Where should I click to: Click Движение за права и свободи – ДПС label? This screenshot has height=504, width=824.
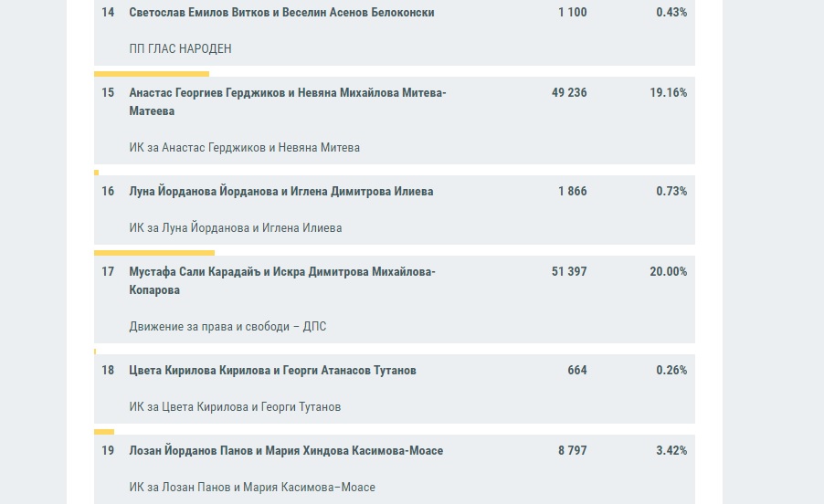click(227, 327)
